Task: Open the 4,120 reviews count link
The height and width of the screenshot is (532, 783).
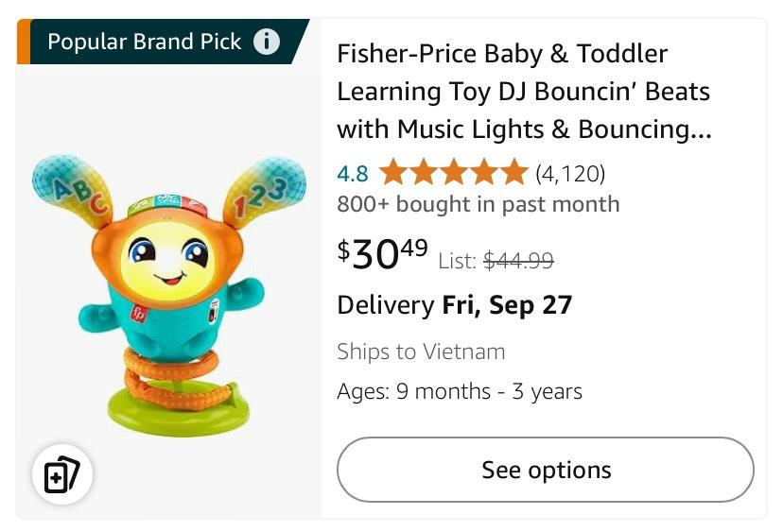Action: click(x=570, y=174)
